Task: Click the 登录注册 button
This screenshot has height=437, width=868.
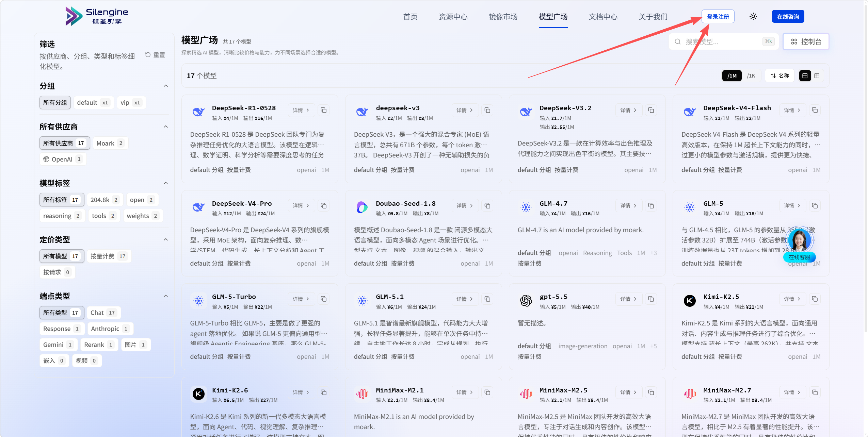Action: click(x=718, y=16)
